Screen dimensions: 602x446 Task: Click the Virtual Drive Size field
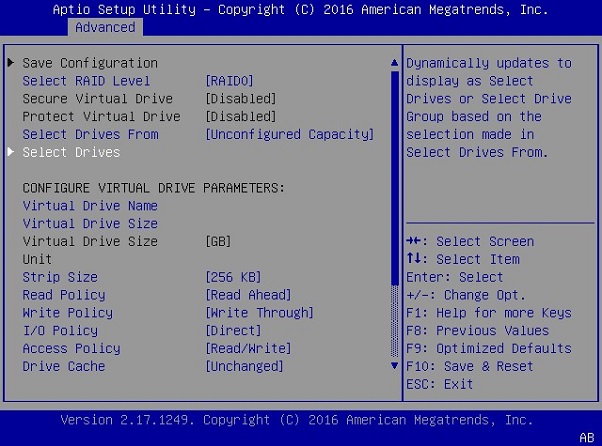pyautogui.click(x=90, y=224)
